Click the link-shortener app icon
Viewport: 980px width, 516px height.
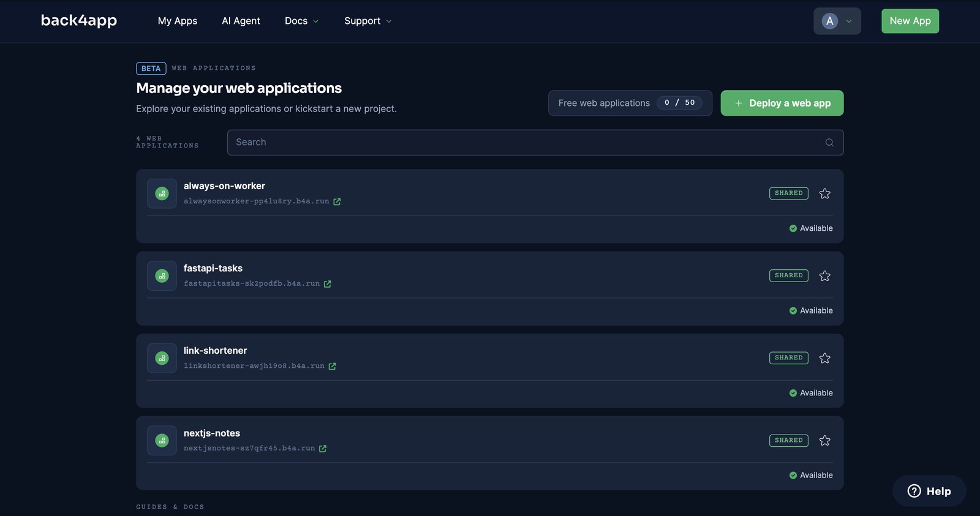point(162,358)
